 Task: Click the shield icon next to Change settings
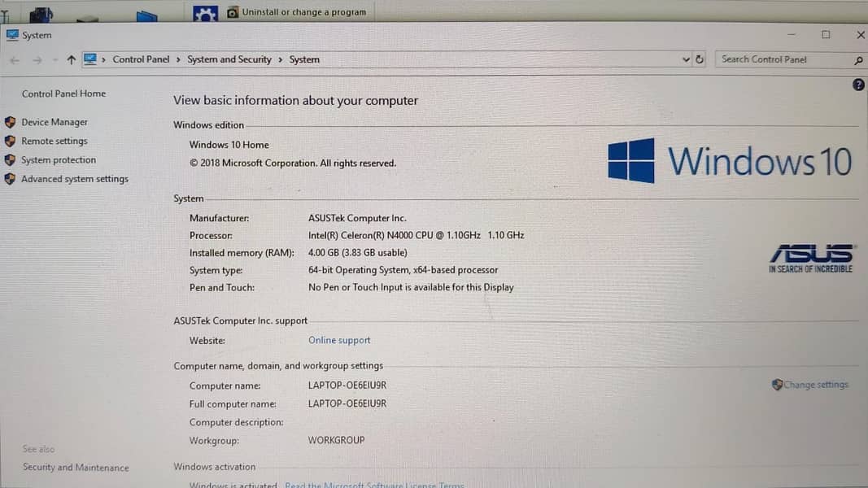click(777, 385)
